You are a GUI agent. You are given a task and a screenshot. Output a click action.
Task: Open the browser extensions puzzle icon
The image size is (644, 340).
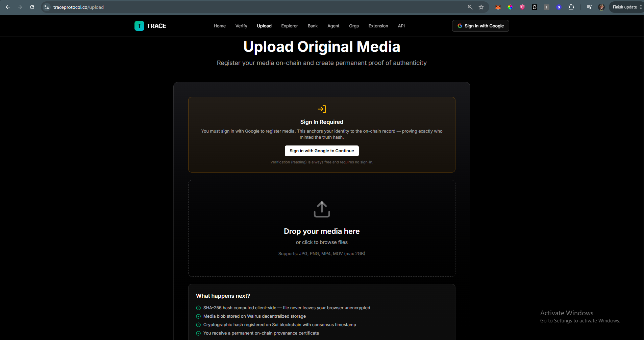point(571,7)
